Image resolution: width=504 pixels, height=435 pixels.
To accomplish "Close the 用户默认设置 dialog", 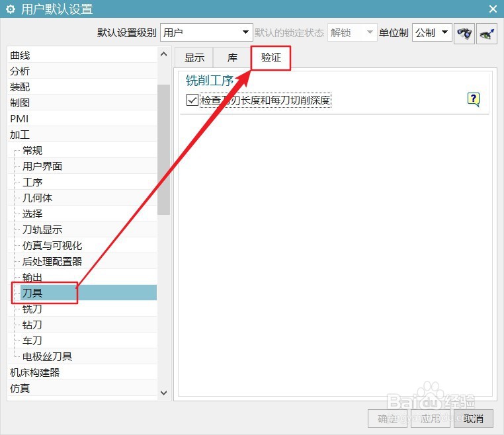I will [493, 9].
